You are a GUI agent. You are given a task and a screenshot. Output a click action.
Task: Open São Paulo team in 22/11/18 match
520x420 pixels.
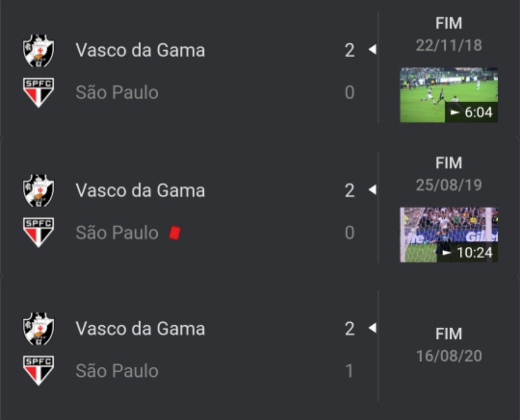[117, 93]
